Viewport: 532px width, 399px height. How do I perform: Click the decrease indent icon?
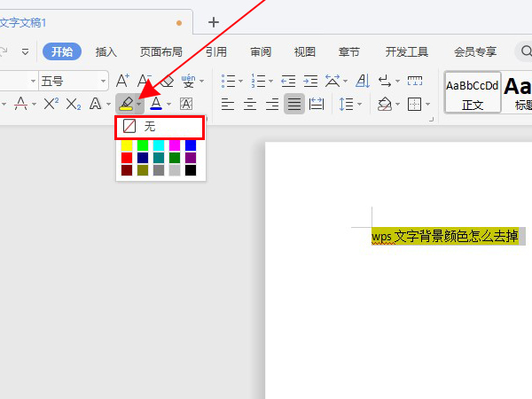[x=288, y=81]
